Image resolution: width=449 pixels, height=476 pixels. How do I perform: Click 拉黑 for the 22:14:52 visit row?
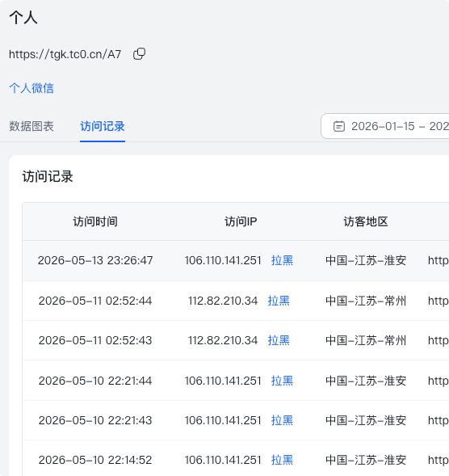pos(282,460)
